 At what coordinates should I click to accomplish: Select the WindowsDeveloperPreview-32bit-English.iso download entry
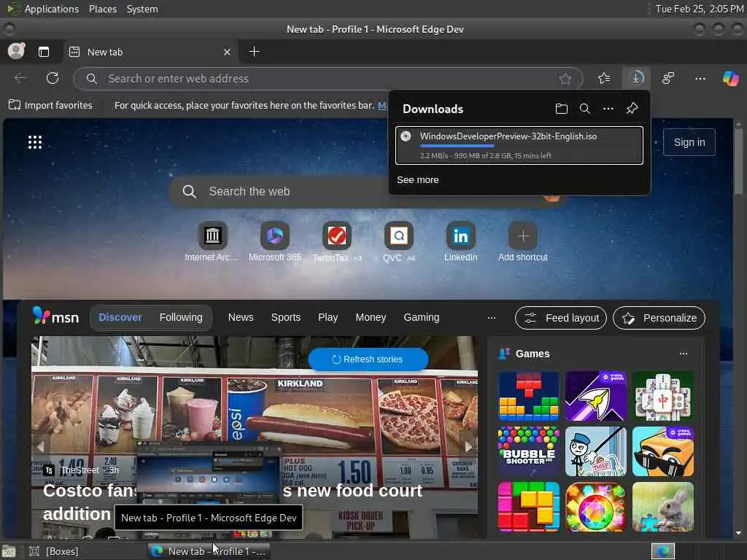[x=519, y=145]
